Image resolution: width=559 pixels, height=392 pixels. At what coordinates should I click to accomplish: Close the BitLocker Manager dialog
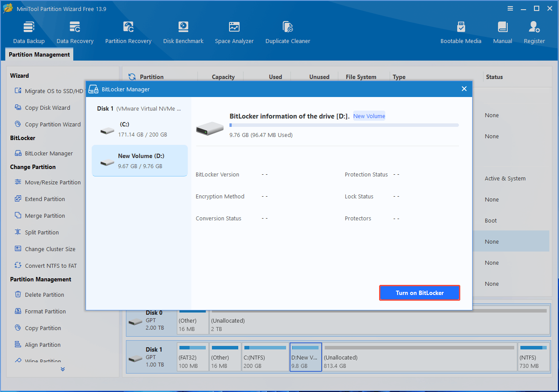click(464, 89)
